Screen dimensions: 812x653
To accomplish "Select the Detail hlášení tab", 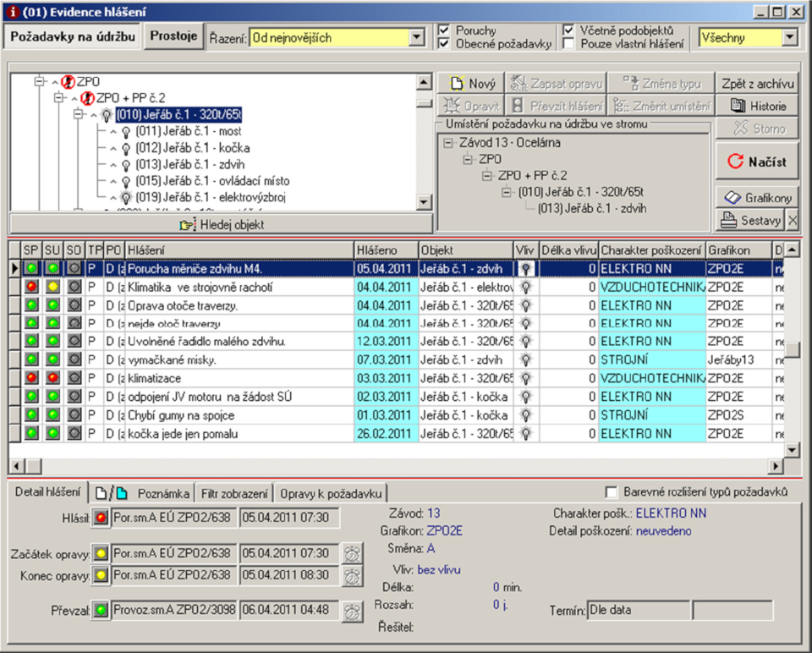I will [x=47, y=492].
